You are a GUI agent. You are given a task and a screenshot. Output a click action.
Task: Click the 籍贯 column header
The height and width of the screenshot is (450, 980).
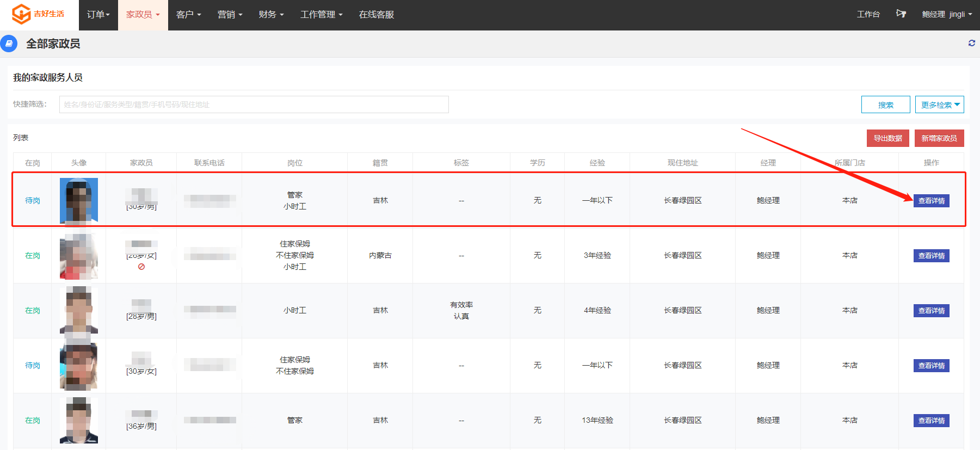pyautogui.click(x=380, y=163)
